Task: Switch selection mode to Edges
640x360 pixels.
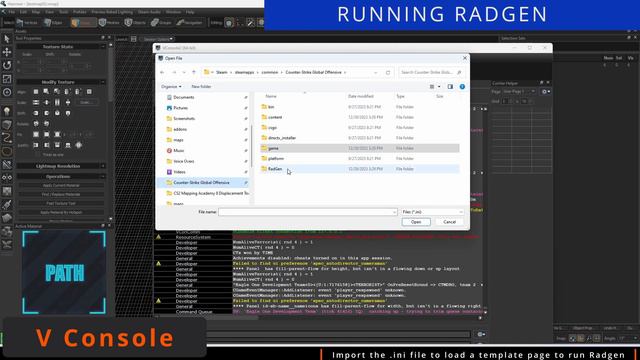Action: coord(53,22)
